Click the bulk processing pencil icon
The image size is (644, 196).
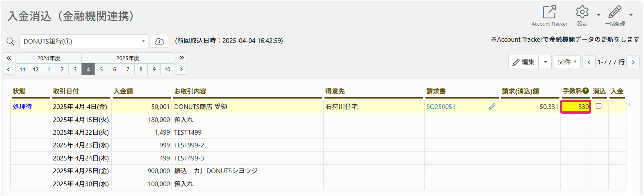[x=614, y=12]
